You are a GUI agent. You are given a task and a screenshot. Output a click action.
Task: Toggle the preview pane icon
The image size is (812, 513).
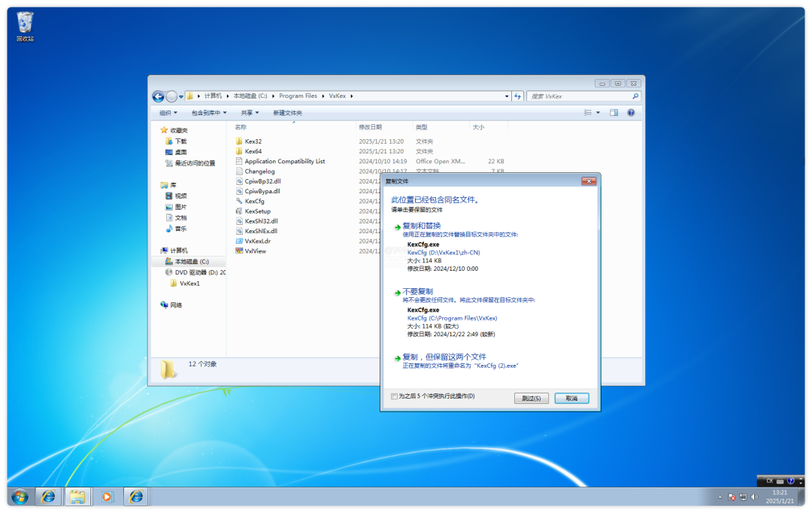point(614,113)
